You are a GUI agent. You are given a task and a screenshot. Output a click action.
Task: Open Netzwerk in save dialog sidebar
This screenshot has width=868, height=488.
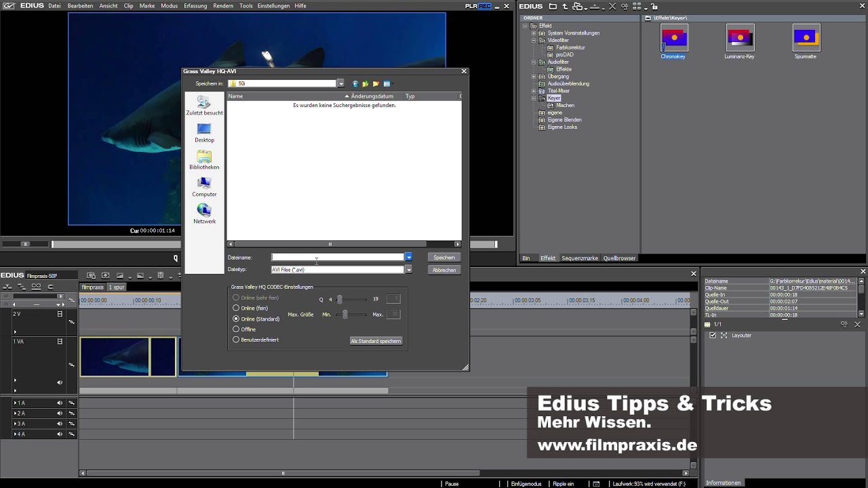[x=204, y=214]
